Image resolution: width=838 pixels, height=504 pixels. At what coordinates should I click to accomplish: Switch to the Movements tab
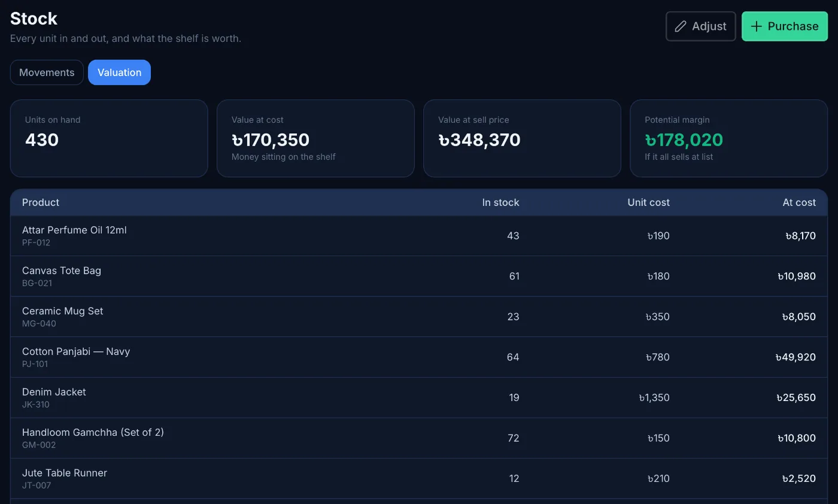click(47, 72)
